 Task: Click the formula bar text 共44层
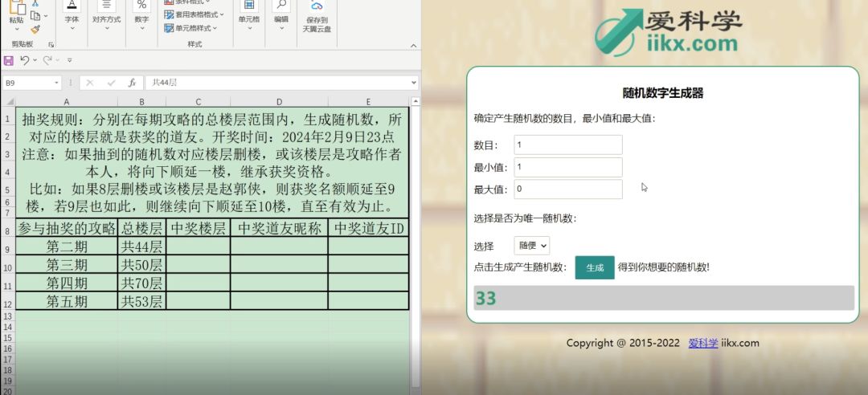click(x=165, y=83)
